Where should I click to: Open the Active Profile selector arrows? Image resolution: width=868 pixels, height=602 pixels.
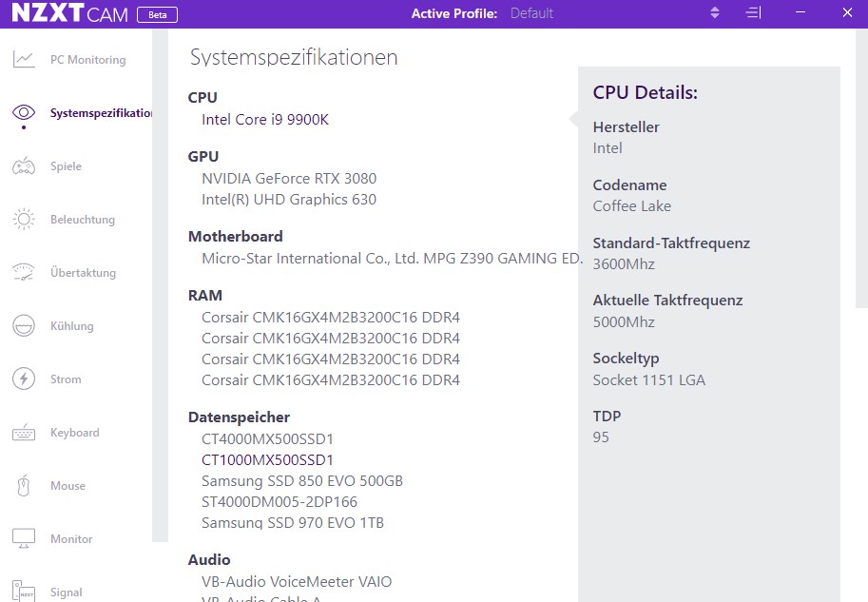click(x=714, y=13)
